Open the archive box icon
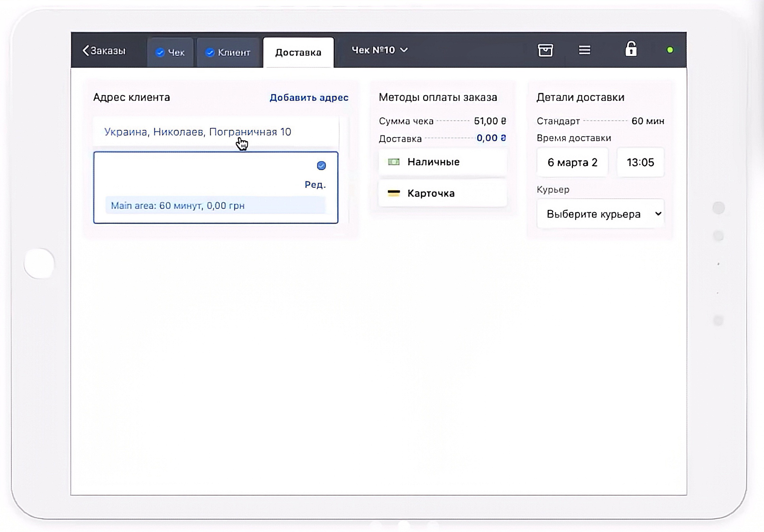 [545, 50]
